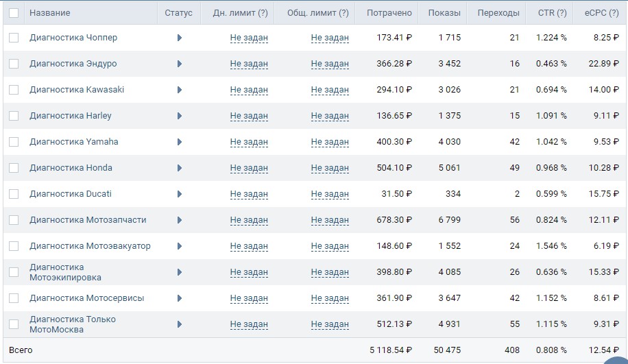Click status play icon for Диагностика Мотоэвакуатор
Screen dimensions: 628x364
point(180,246)
